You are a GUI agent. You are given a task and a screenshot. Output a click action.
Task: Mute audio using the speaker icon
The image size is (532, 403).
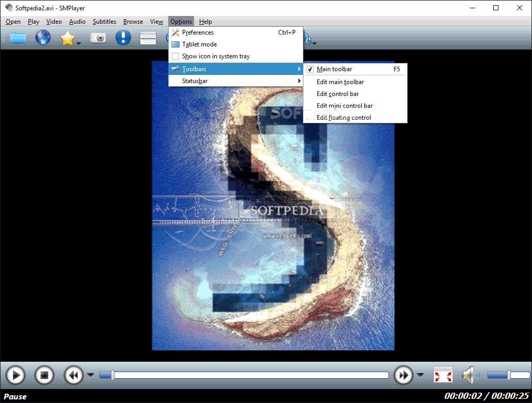pyautogui.click(x=471, y=375)
